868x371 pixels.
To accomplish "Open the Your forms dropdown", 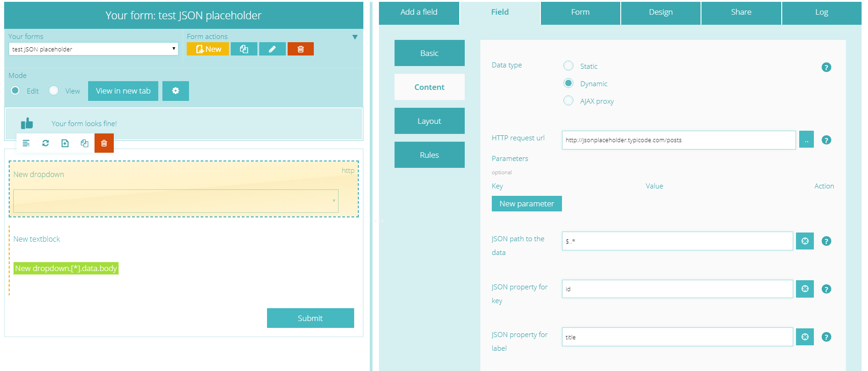I will [94, 49].
